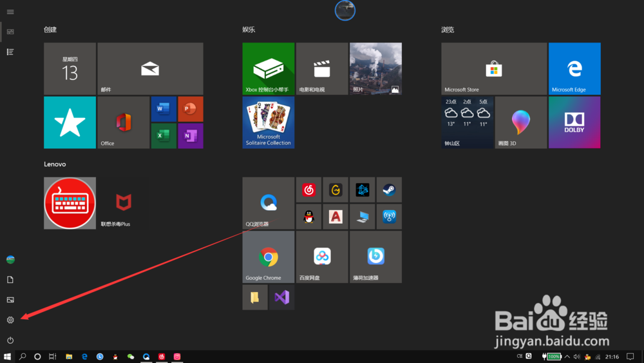Open the Xbox 控制台小帮手 tile

click(x=268, y=68)
